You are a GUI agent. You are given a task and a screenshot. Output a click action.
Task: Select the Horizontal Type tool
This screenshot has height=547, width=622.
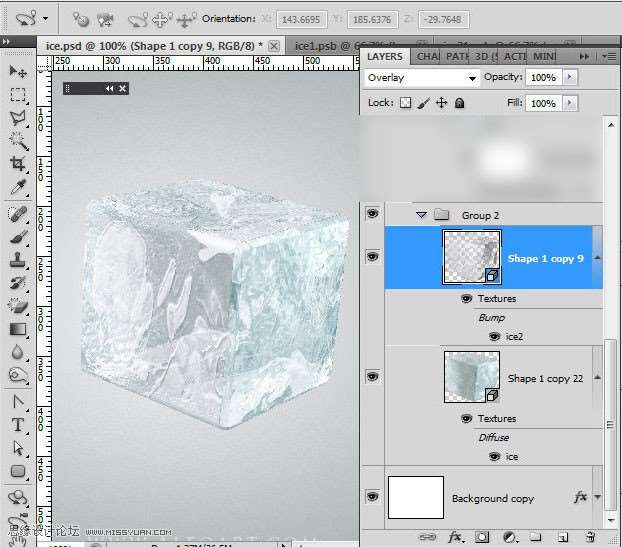17,425
